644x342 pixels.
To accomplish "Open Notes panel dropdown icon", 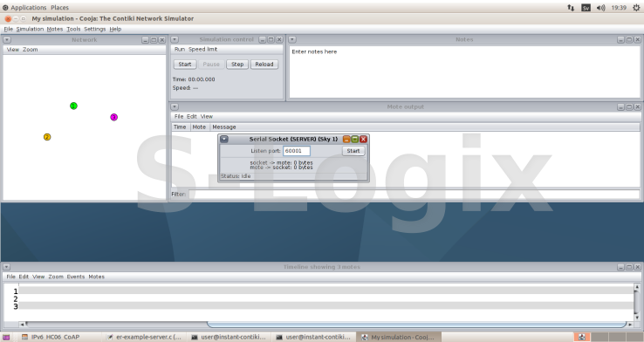I will pyautogui.click(x=292, y=39).
